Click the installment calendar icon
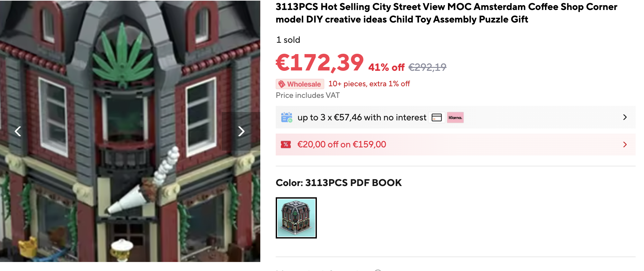Screen dimensions: 644x271 287,117
